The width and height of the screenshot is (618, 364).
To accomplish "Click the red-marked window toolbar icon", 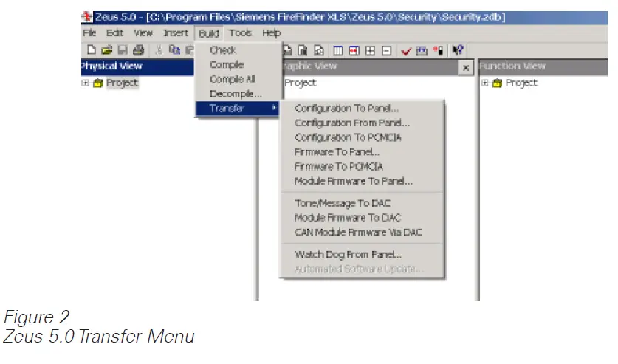I will point(354,50).
